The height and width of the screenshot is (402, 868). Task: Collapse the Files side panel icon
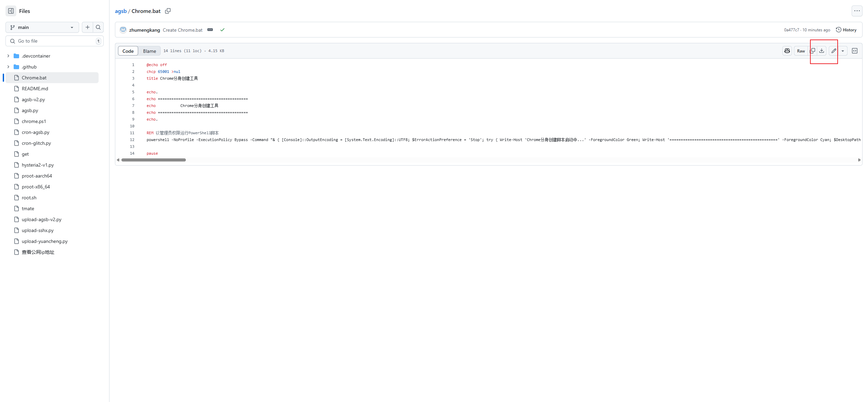tap(11, 11)
